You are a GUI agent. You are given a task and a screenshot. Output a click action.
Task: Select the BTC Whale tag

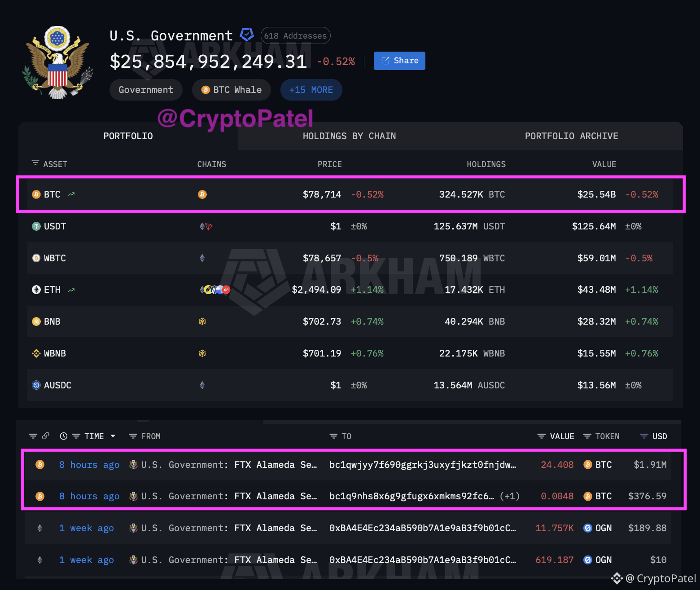tap(232, 90)
